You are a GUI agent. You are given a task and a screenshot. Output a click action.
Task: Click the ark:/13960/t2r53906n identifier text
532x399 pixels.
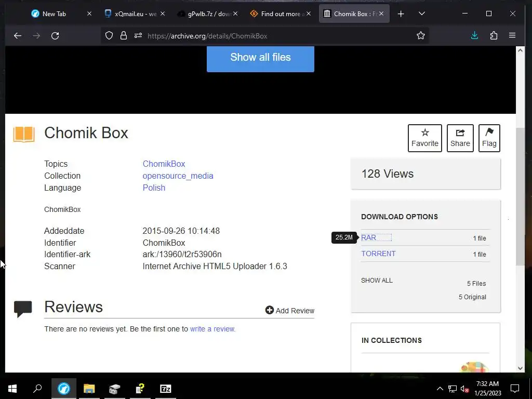(182, 254)
